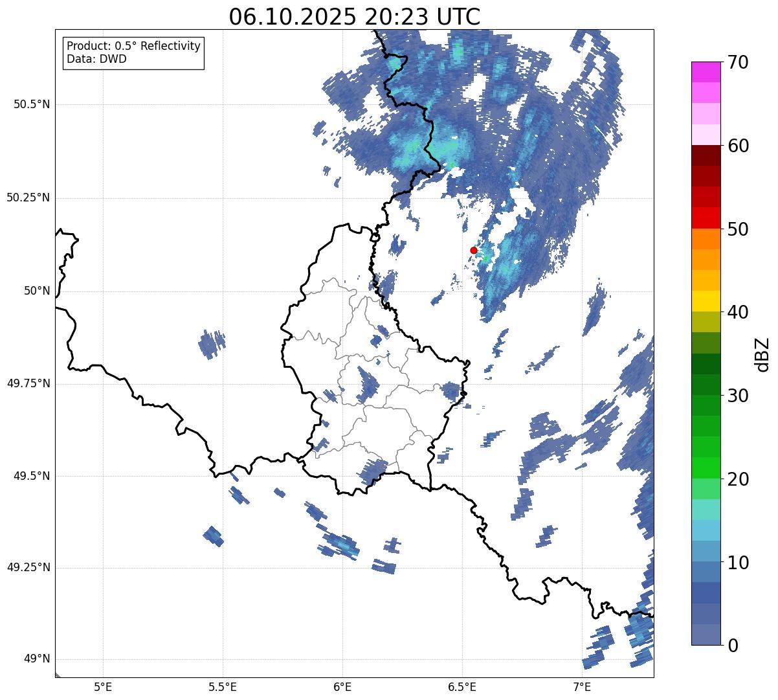Click the dBZ colorbar axis label

point(762,354)
